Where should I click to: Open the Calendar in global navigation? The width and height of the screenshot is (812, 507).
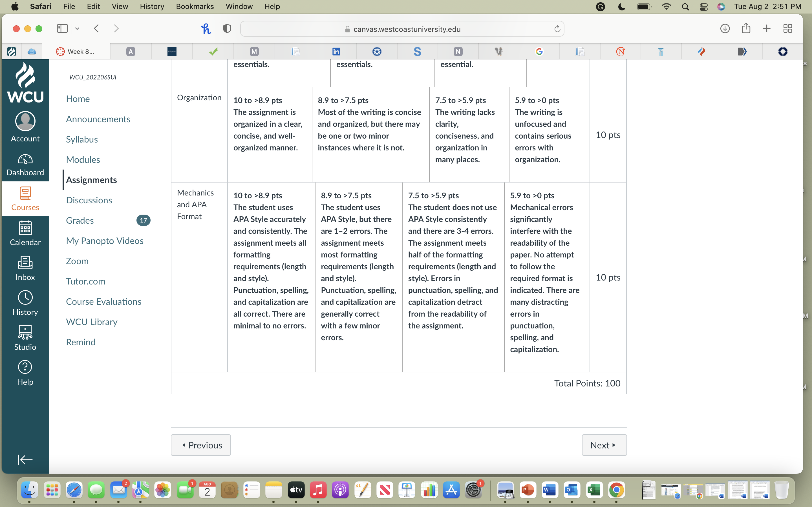click(25, 233)
